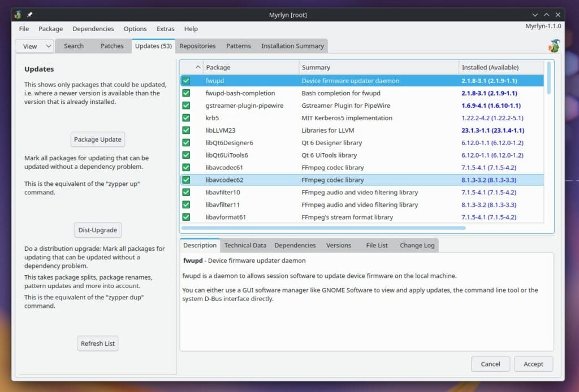The height and width of the screenshot is (392, 579).
Task: Open the Options menu
Action: [x=135, y=29]
